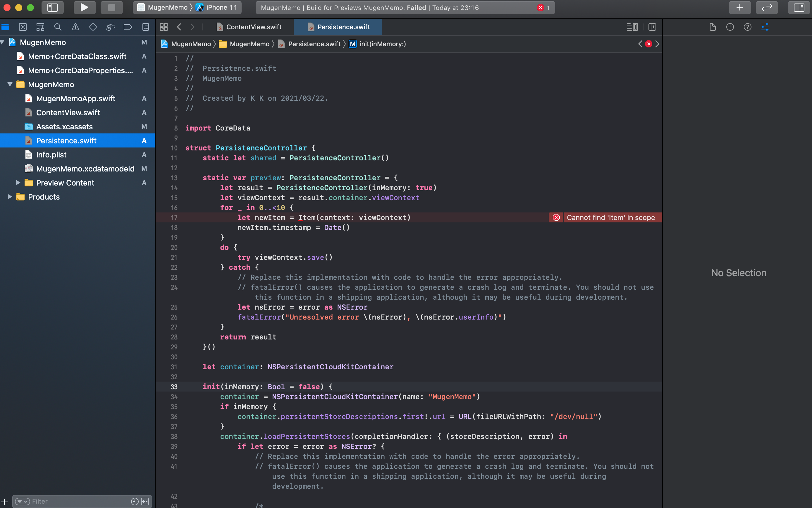Toggle source-controlled files filter

click(x=145, y=502)
